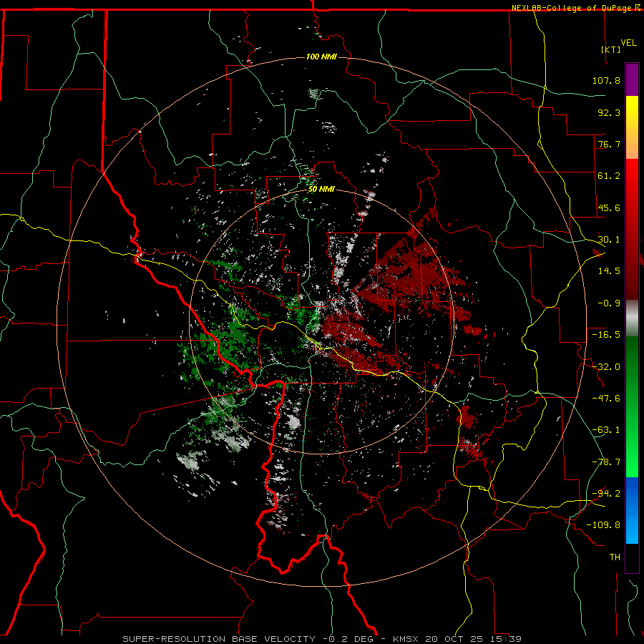Click the 61.2 legend value
This screenshot has width=644, height=644.
pos(609,176)
